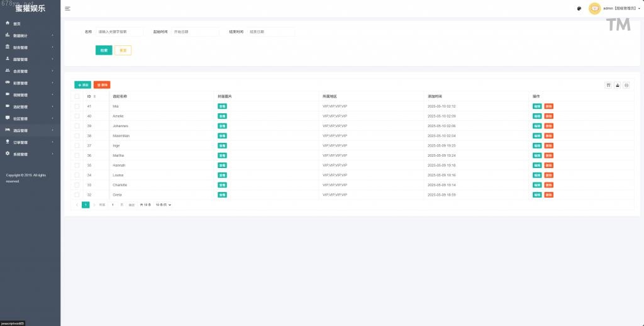Screen dimensions: 644x326
Task: Sort the table by ID column arrows
Action: click(94, 96)
